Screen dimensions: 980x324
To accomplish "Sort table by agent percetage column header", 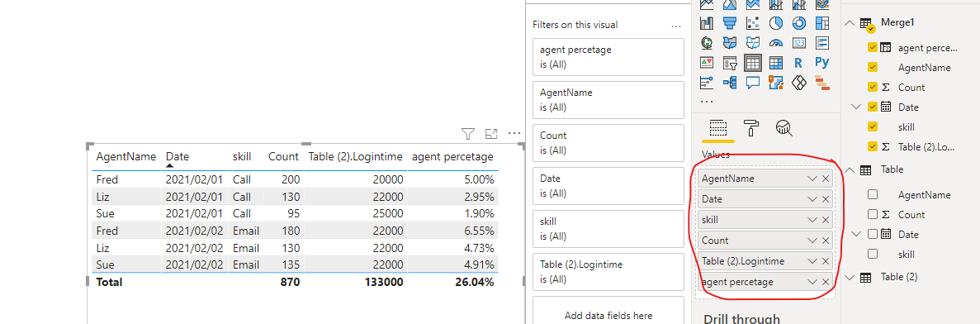I will point(452,156).
